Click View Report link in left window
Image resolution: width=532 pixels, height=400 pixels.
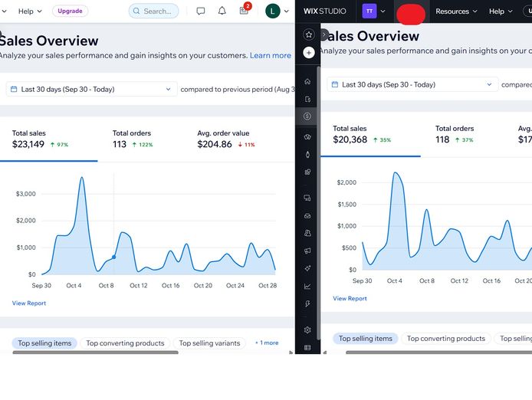pos(29,303)
